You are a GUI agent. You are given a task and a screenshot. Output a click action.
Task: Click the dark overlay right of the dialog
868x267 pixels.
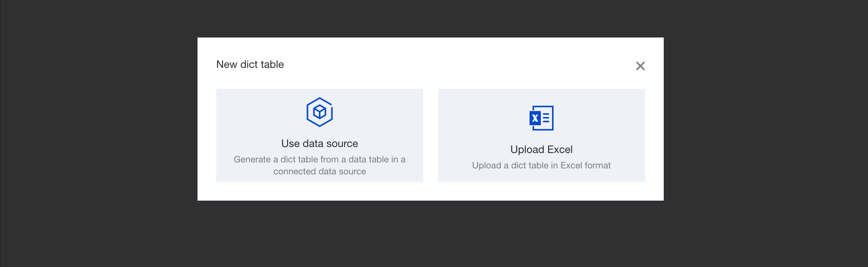(765, 131)
